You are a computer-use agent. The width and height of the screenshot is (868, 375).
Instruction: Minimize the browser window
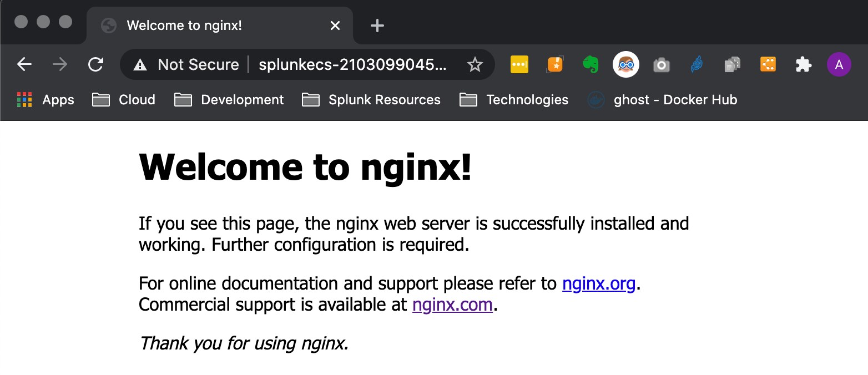tap(43, 22)
